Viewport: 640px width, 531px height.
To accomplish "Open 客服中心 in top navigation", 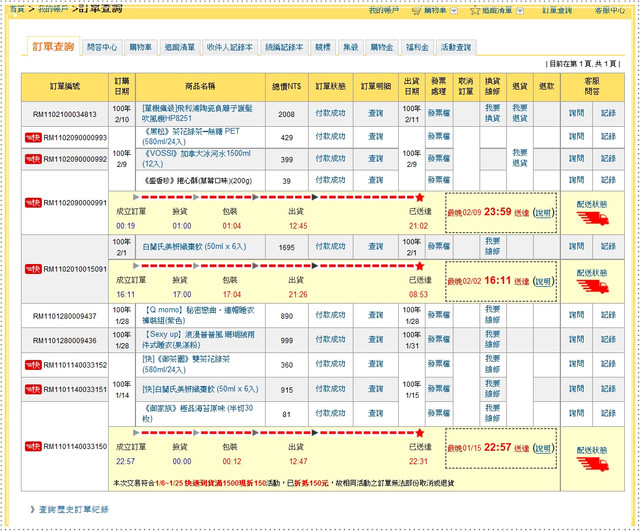I will point(610,11).
